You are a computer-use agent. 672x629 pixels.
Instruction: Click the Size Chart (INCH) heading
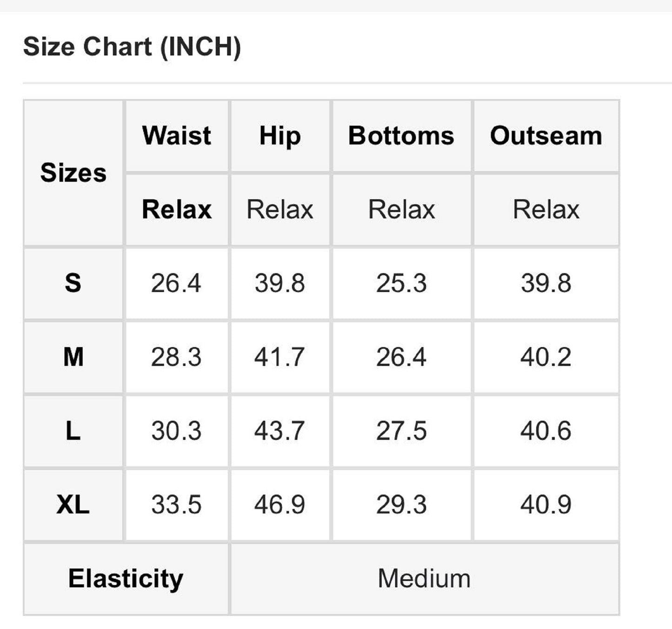pyautogui.click(x=132, y=47)
